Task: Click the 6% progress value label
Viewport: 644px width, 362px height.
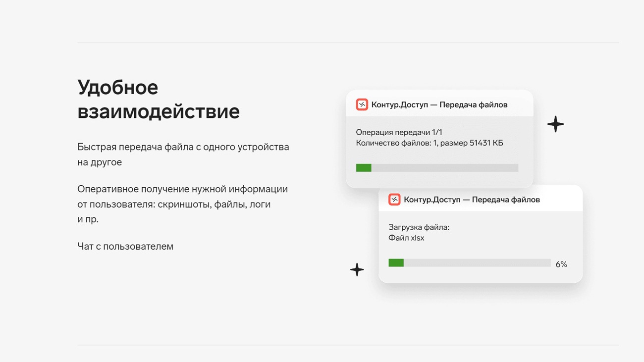Action: pos(561,264)
